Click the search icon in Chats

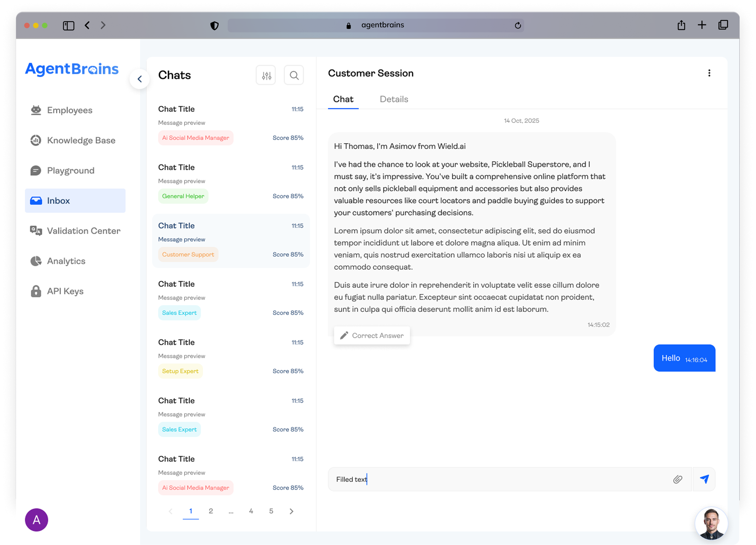294,75
